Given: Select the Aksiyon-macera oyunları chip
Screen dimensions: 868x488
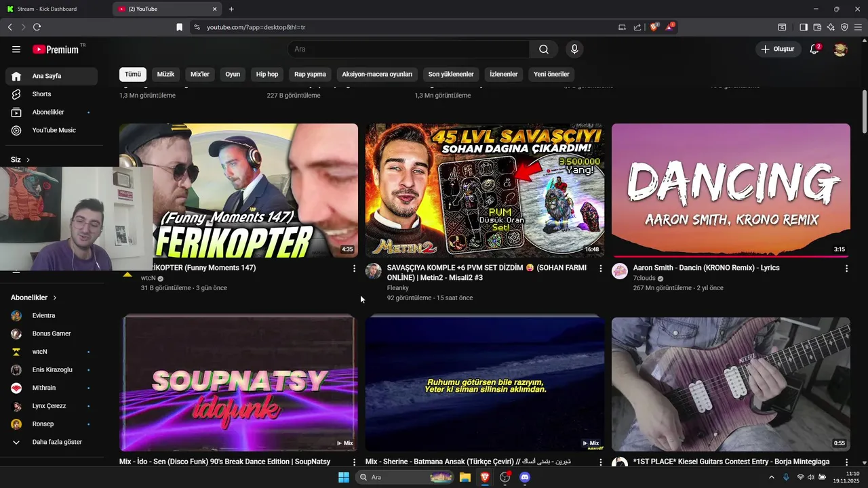Looking at the screenshot, I should tap(377, 74).
